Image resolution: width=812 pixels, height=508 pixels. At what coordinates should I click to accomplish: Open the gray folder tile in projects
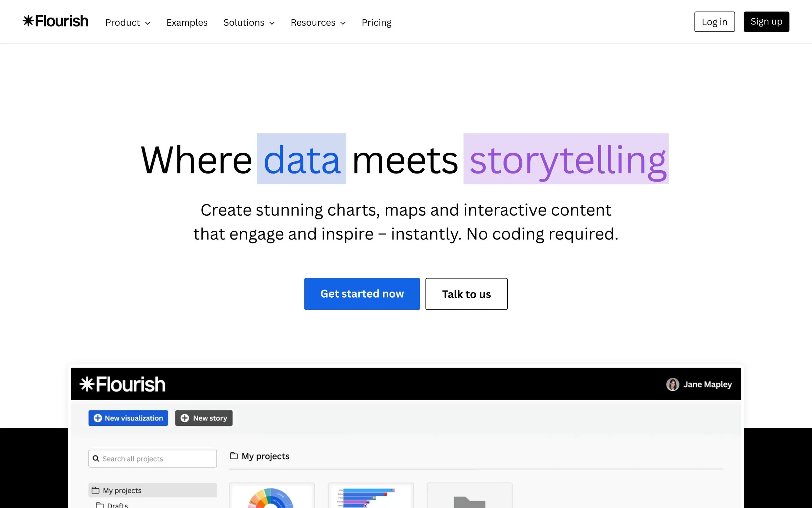tap(470, 496)
